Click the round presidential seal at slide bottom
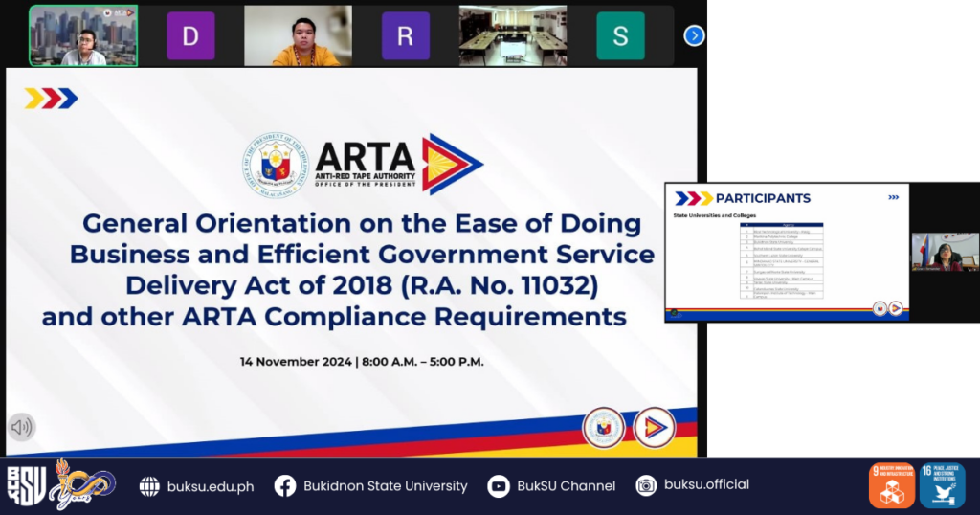This screenshot has width=980, height=515. tap(604, 428)
